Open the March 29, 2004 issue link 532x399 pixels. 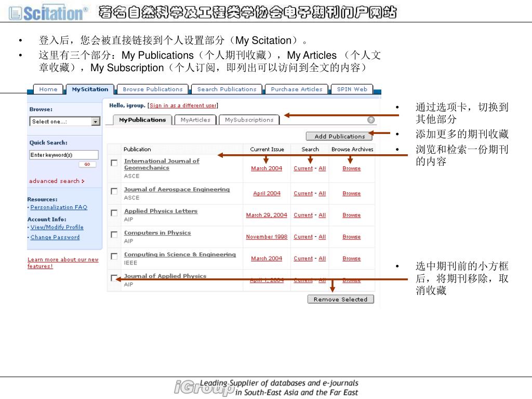267,215
